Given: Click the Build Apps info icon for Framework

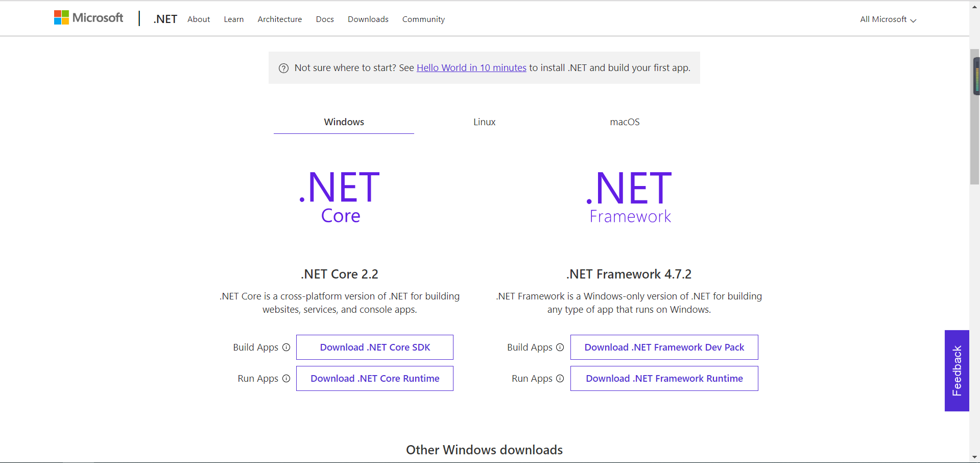Looking at the screenshot, I should click(560, 347).
